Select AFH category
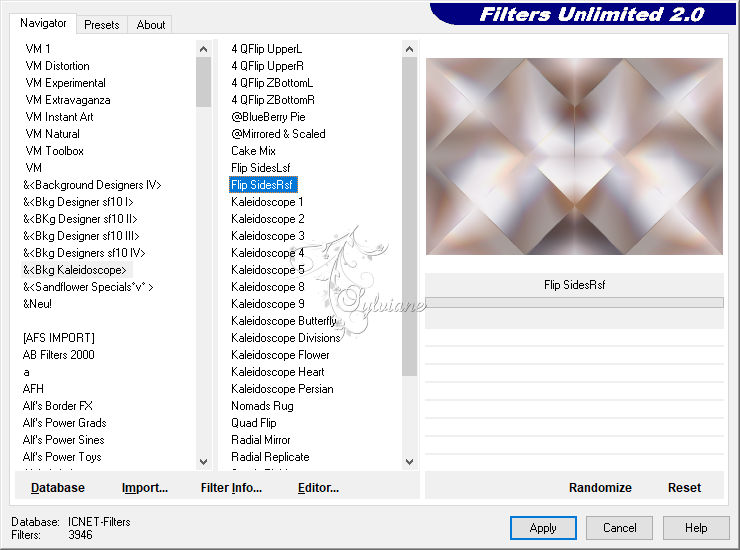740x550 pixels. tap(33, 389)
